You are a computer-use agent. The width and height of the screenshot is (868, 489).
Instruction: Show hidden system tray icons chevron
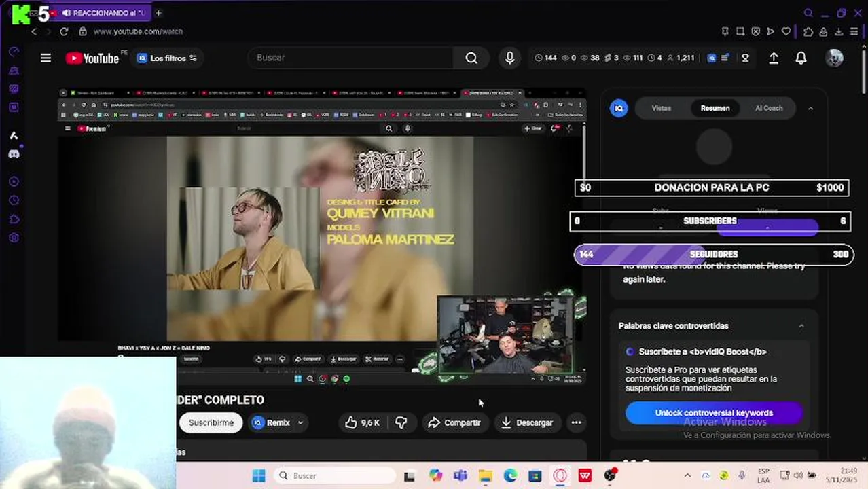[x=687, y=475]
